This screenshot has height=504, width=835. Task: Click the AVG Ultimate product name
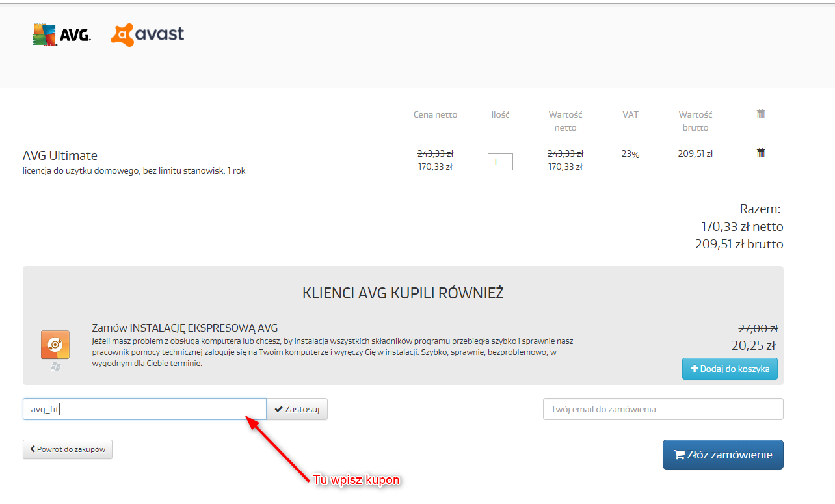click(x=60, y=155)
